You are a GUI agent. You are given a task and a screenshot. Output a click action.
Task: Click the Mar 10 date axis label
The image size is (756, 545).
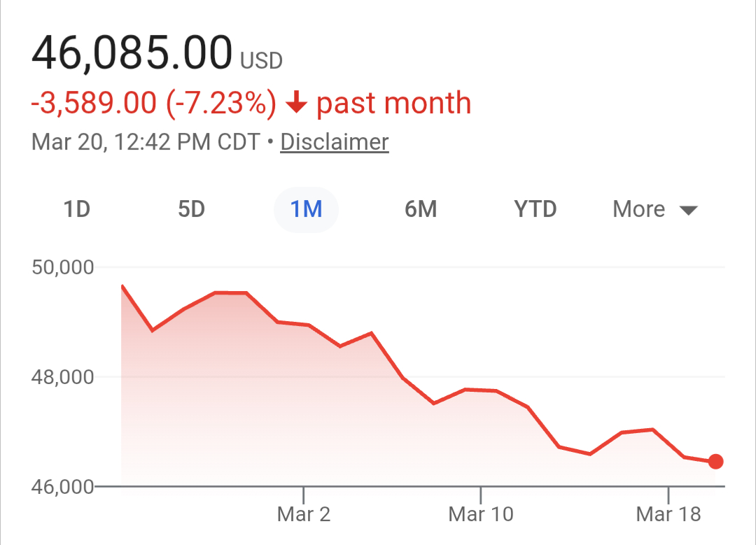point(481,515)
